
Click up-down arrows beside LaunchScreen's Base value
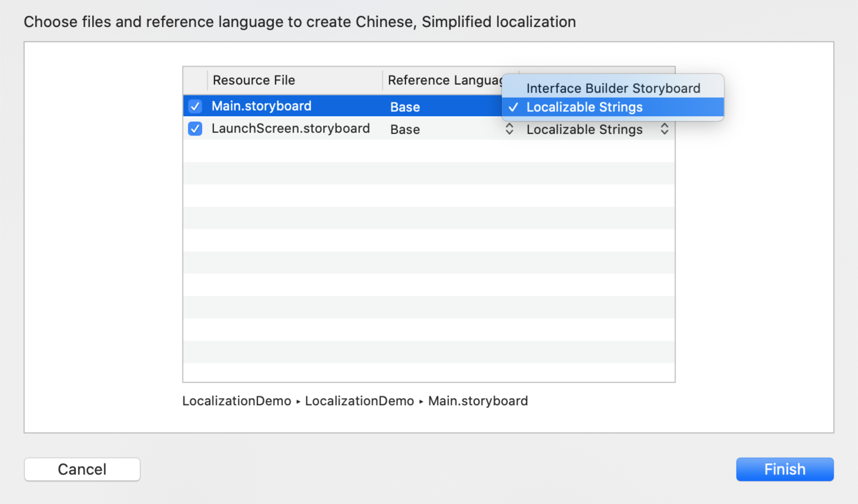point(509,129)
